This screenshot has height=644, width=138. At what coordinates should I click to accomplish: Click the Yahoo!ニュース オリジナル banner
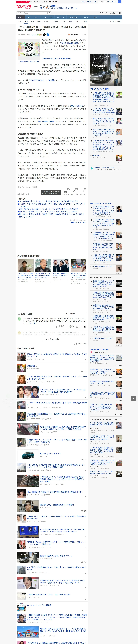pyautogui.click(x=106, y=169)
